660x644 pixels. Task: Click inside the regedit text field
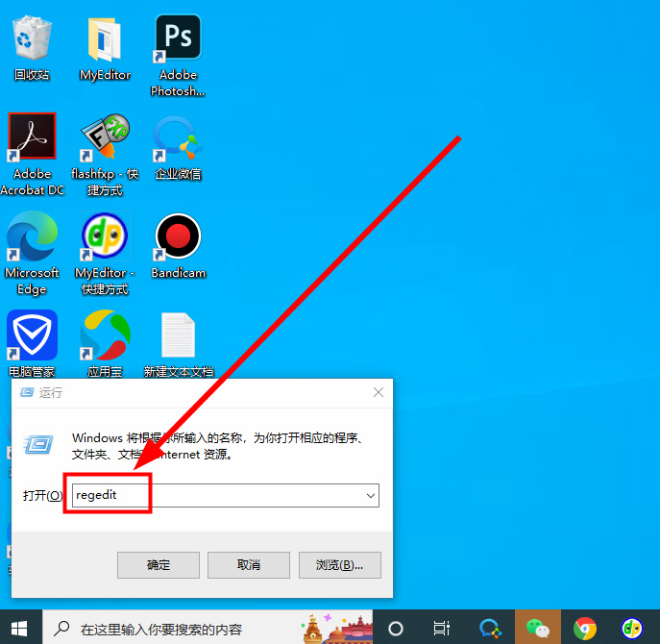click(x=221, y=495)
